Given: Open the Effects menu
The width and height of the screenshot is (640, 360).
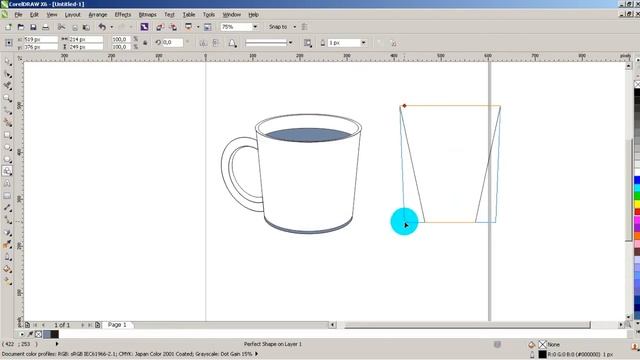Looking at the screenshot, I should click(x=123, y=14).
